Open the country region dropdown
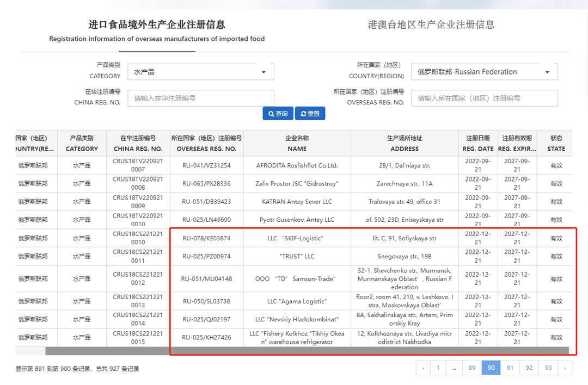This screenshot has width=588, height=385. click(484, 72)
